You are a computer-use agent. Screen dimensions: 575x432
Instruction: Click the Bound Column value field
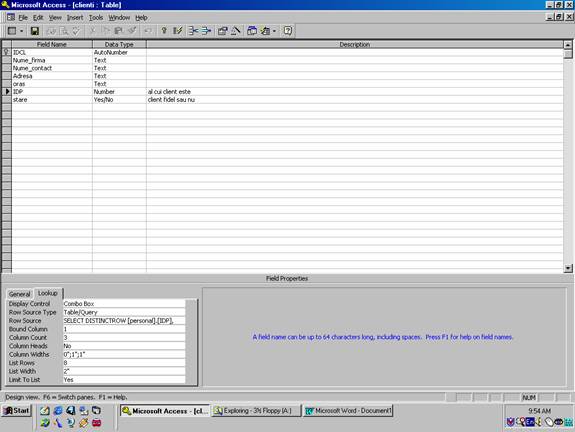click(124, 329)
